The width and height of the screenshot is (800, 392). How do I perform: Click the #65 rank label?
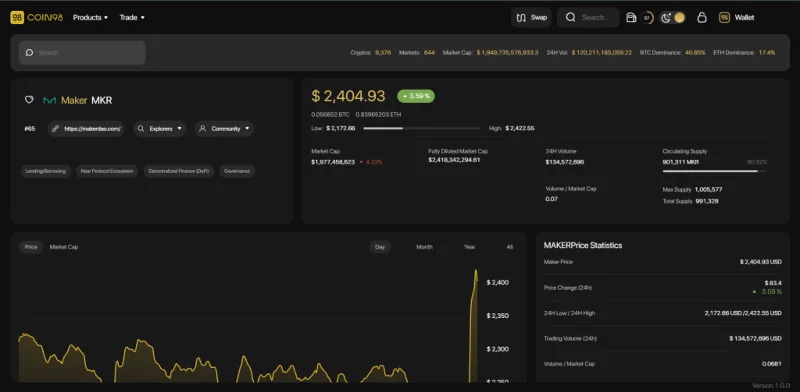click(30, 129)
